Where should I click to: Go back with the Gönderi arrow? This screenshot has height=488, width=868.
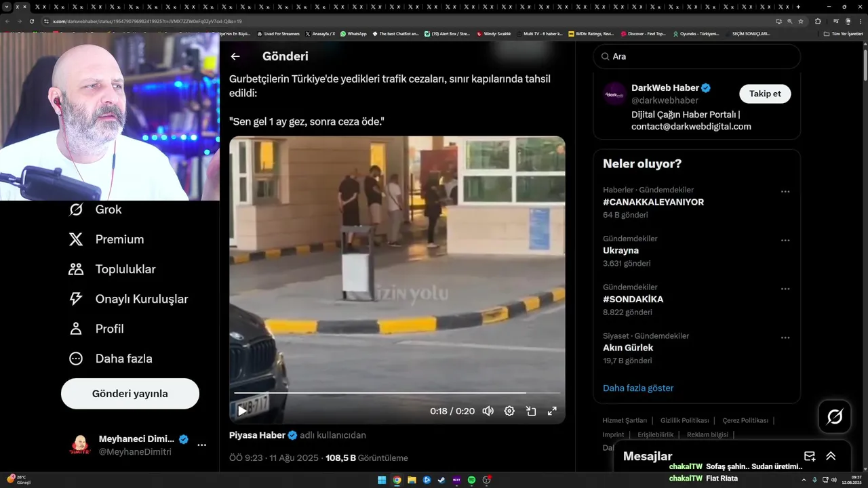pos(235,56)
